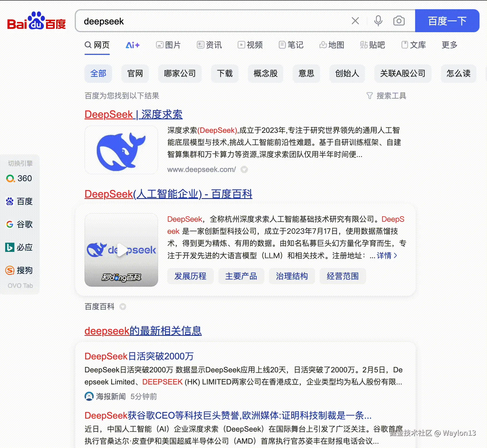Click the 详情 link with chevron

coord(387,256)
